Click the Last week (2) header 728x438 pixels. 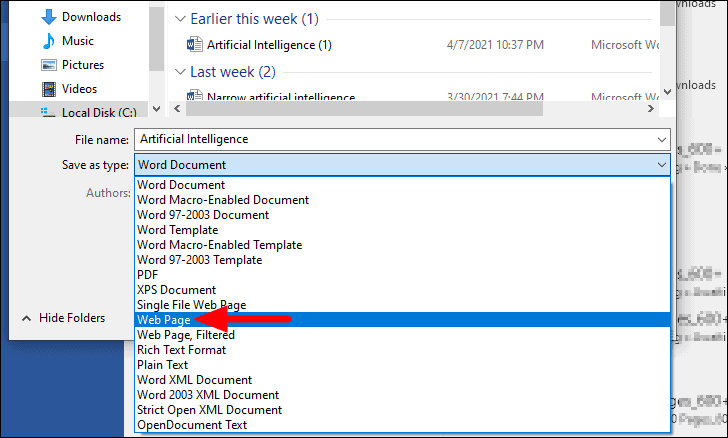tap(233, 72)
